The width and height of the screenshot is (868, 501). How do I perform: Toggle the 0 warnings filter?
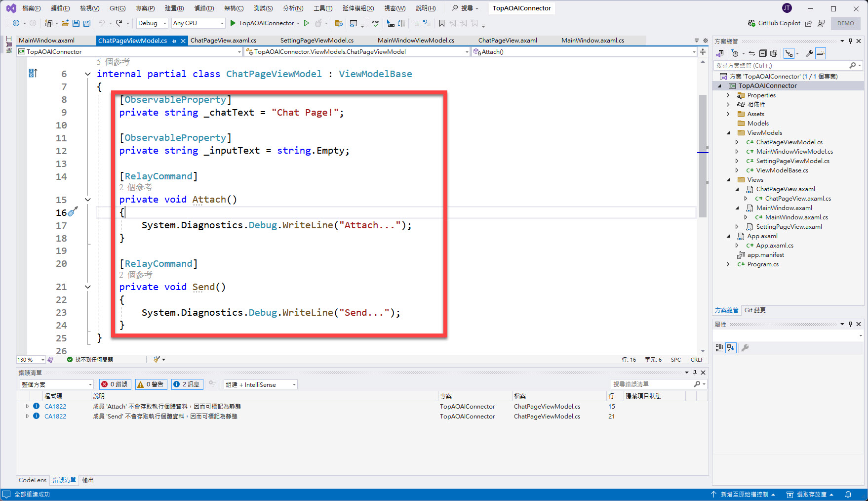click(x=151, y=384)
